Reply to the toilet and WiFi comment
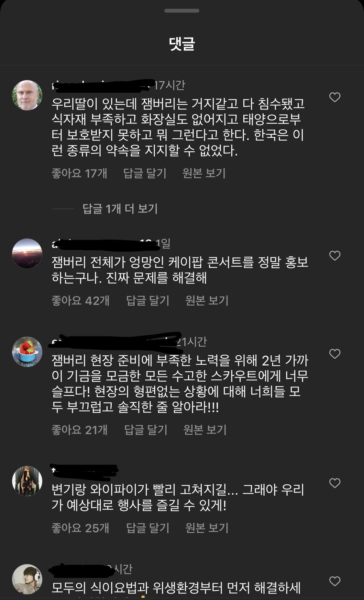This screenshot has height=600, width=364. point(148,528)
